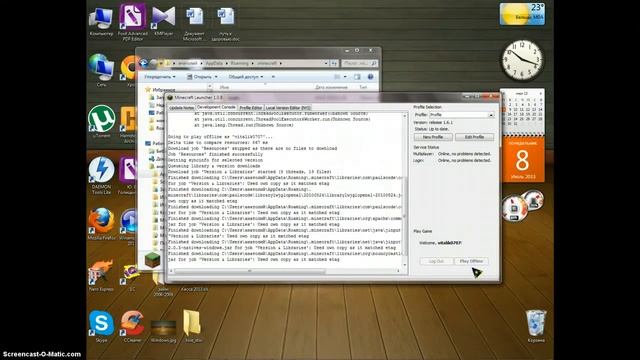Click the Log Out button
The width and height of the screenshot is (640, 360).
436,261
